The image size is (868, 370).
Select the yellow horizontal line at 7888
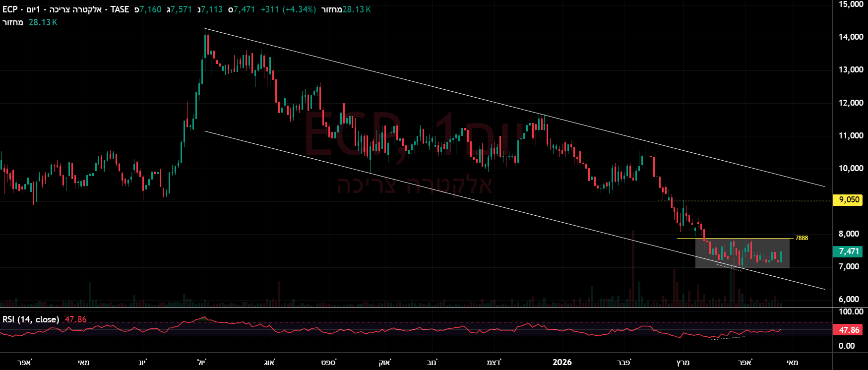click(735, 239)
